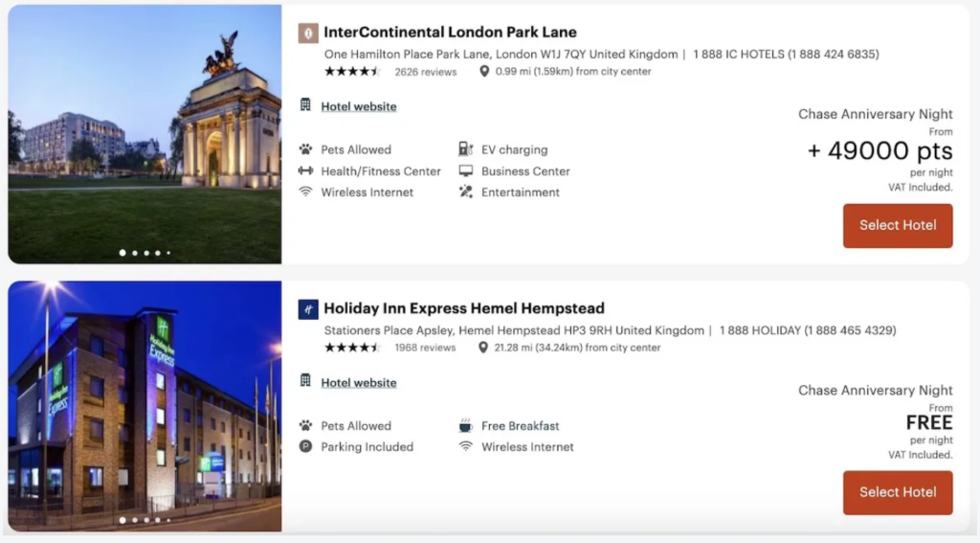Click the Free Breakfast coffee cup icon
The image size is (980, 543).
coord(466,425)
